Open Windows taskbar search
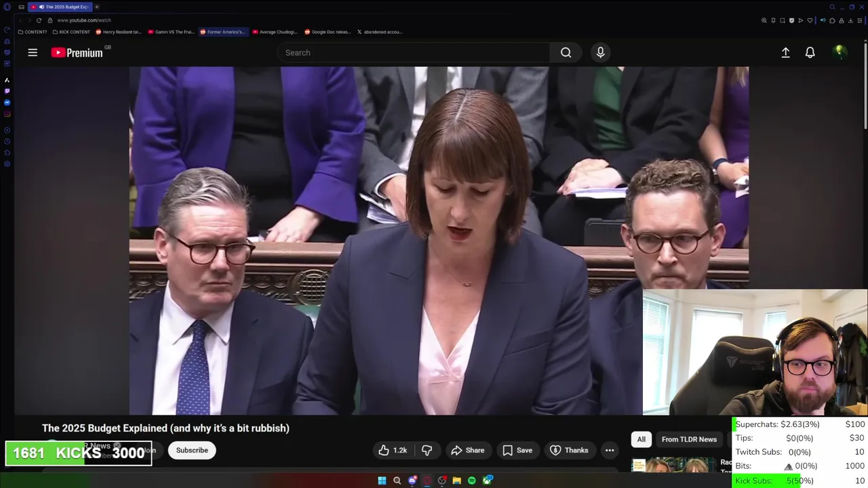The image size is (868, 488). pos(397,481)
